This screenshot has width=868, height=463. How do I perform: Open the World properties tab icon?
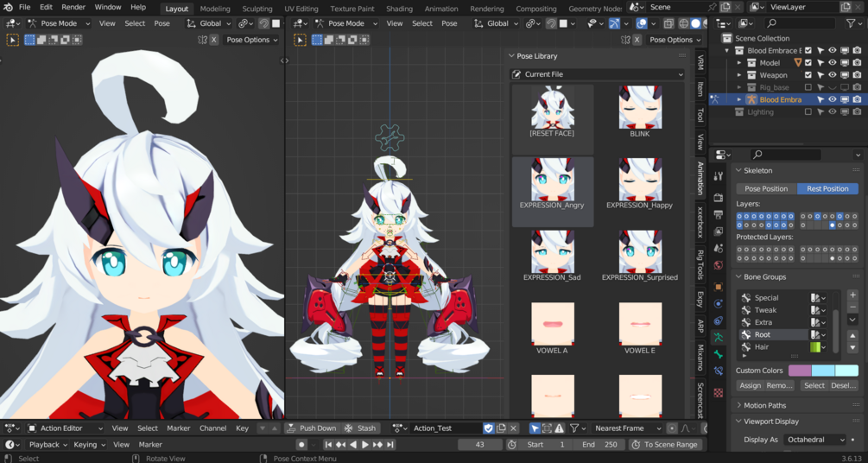[x=719, y=265]
